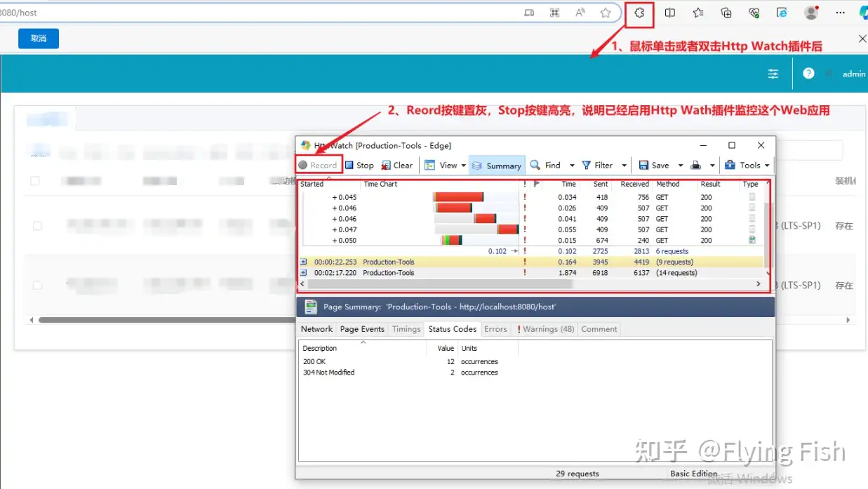
Task: Check the web table header select-all checkbox
Action: pos(35,181)
